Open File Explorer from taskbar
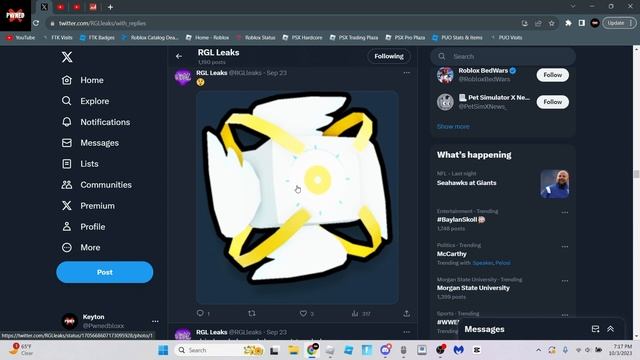 pyautogui.click(x=293, y=350)
